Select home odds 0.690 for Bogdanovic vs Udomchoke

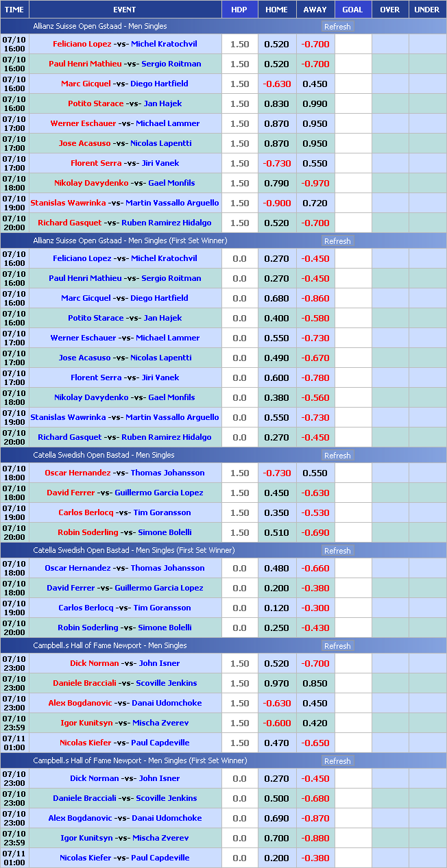point(276,819)
